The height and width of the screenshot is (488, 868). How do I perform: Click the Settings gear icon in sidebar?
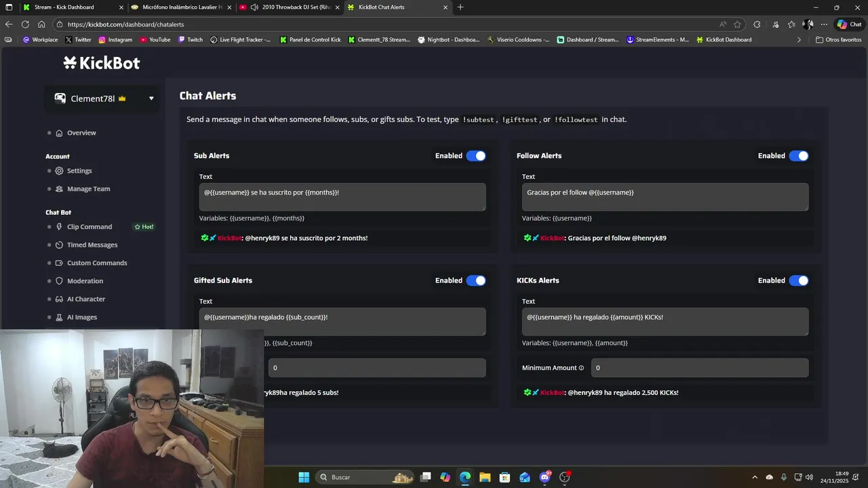click(59, 171)
